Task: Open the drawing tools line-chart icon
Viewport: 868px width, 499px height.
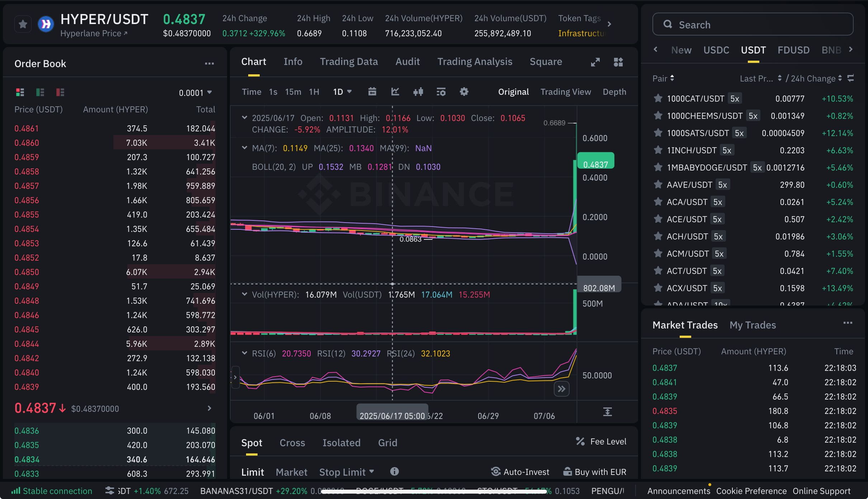Action: coord(395,92)
